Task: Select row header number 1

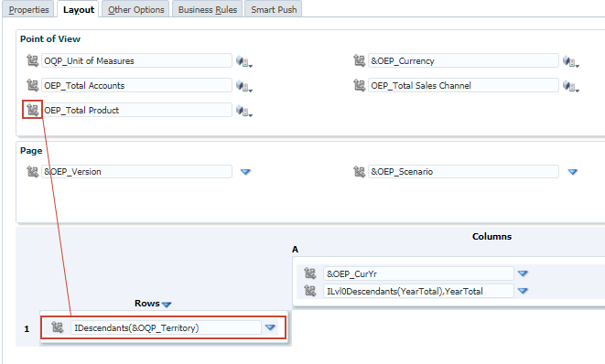Action: (x=27, y=329)
